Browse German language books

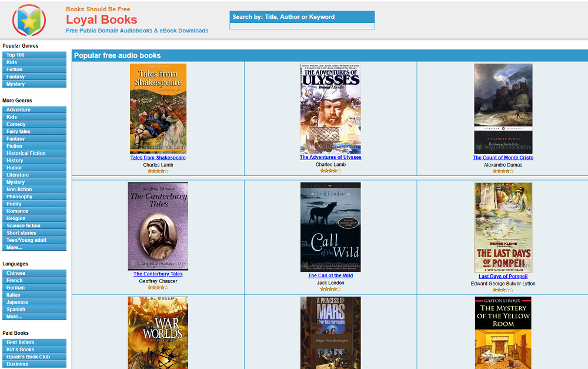(34, 288)
